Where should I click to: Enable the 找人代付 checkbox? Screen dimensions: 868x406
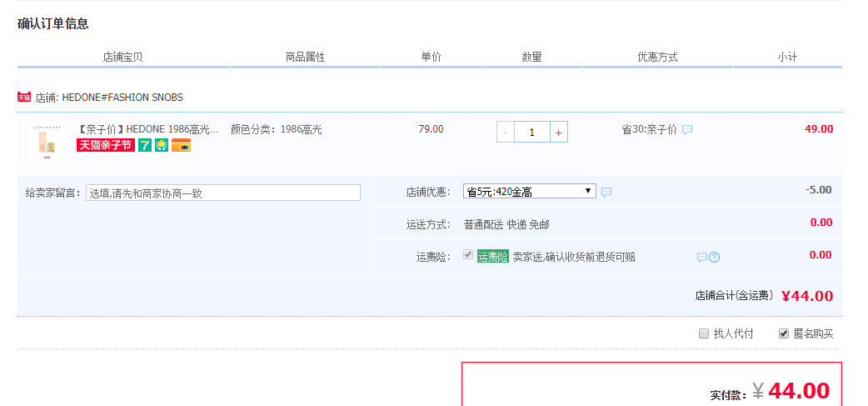704,333
